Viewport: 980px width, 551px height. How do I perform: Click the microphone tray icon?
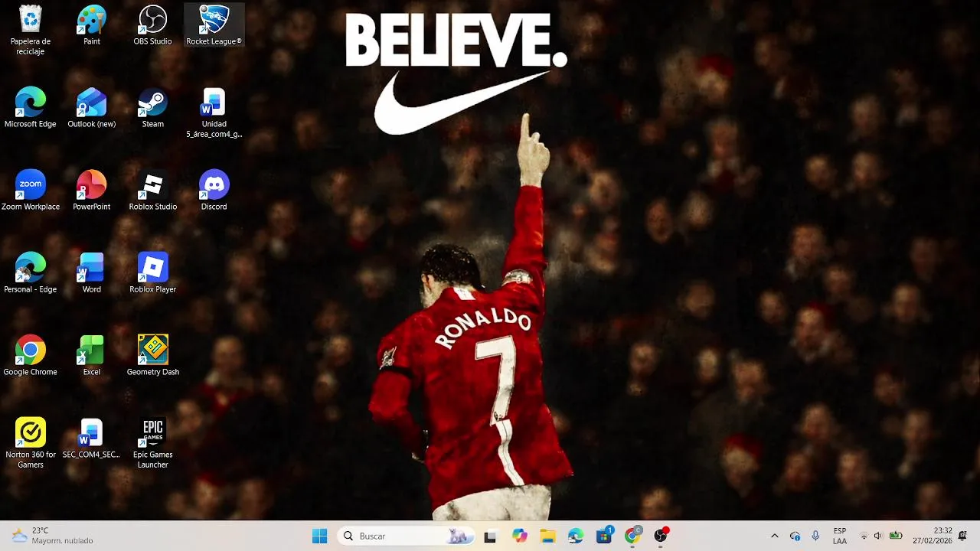click(x=815, y=536)
